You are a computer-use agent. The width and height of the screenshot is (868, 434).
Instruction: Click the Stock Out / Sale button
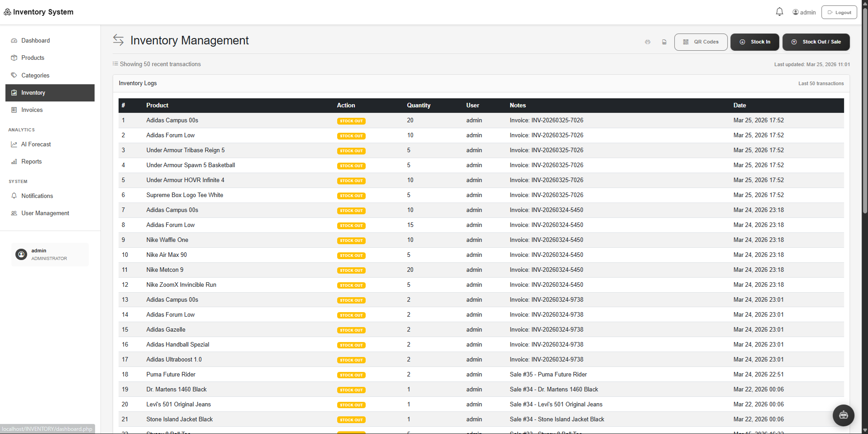click(x=816, y=42)
